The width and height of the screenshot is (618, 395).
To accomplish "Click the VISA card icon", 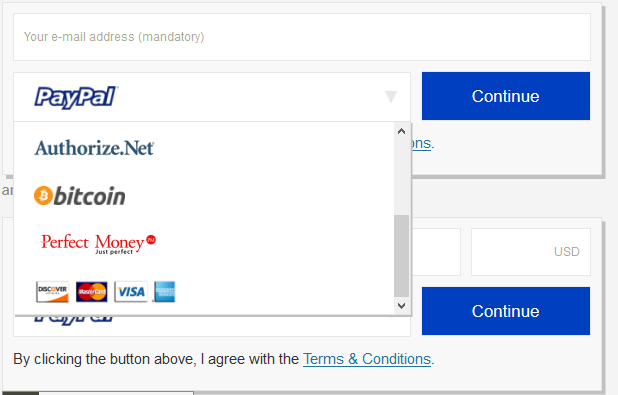I will point(131,292).
